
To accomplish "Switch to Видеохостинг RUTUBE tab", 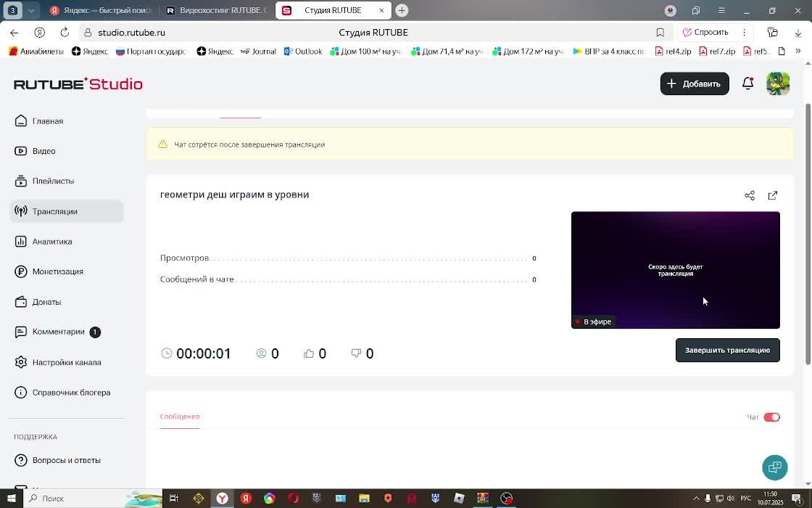I will (217, 10).
